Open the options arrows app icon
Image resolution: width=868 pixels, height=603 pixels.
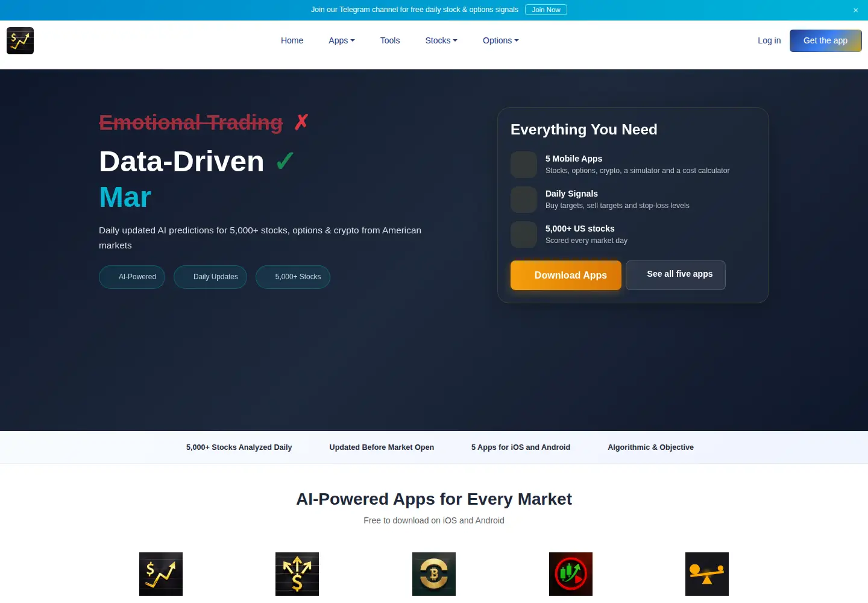(x=297, y=574)
